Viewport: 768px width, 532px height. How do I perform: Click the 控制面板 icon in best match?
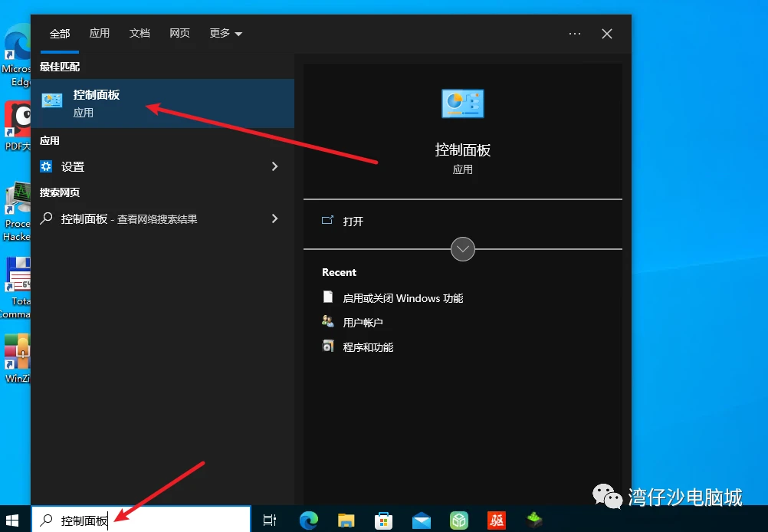pos(52,101)
